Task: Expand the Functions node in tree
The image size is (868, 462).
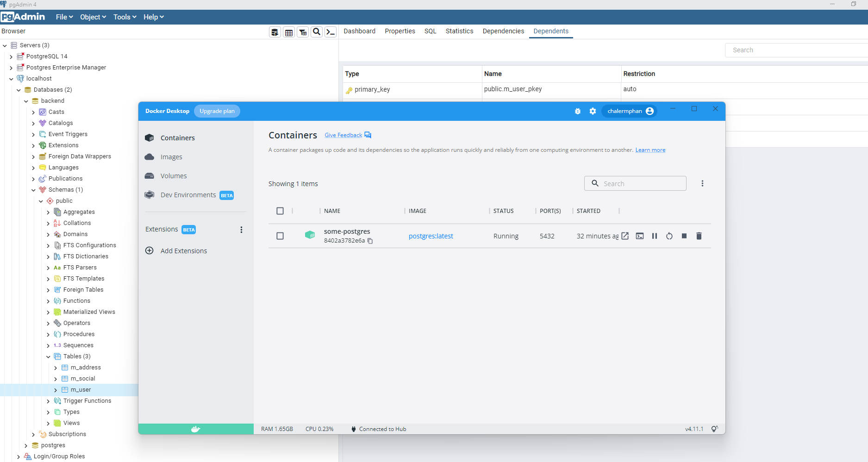Action: [48, 301]
